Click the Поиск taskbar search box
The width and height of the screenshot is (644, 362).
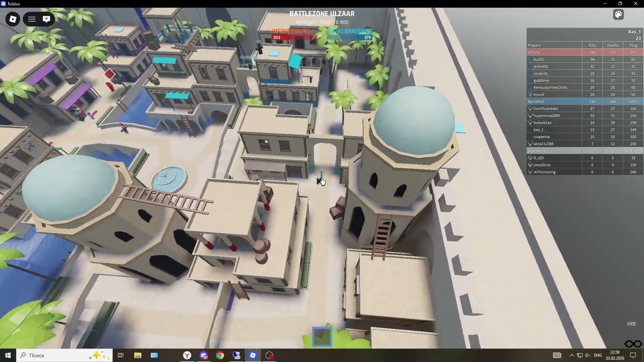[64, 355]
